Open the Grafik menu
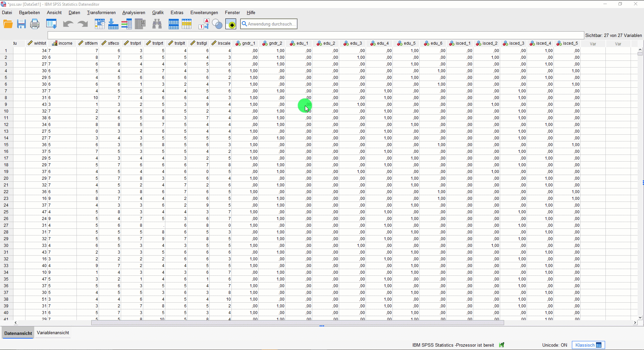This screenshot has width=644, height=350. 158,12
